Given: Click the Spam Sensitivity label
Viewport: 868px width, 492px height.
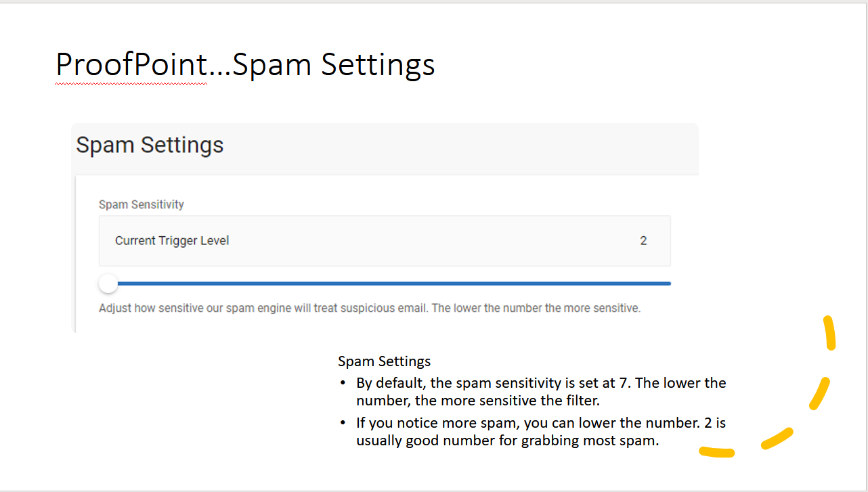Looking at the screenshot, I should pos(142,204).
